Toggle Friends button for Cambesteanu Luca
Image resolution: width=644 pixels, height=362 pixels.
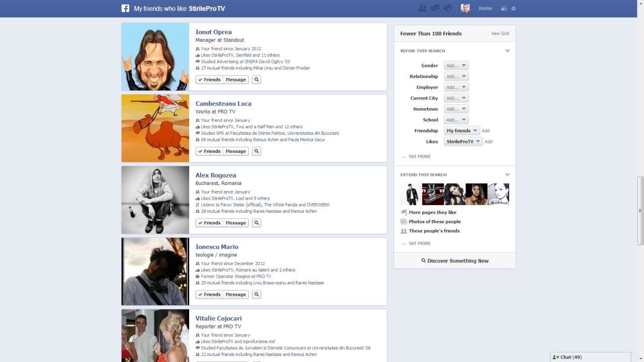pos(209,151)
